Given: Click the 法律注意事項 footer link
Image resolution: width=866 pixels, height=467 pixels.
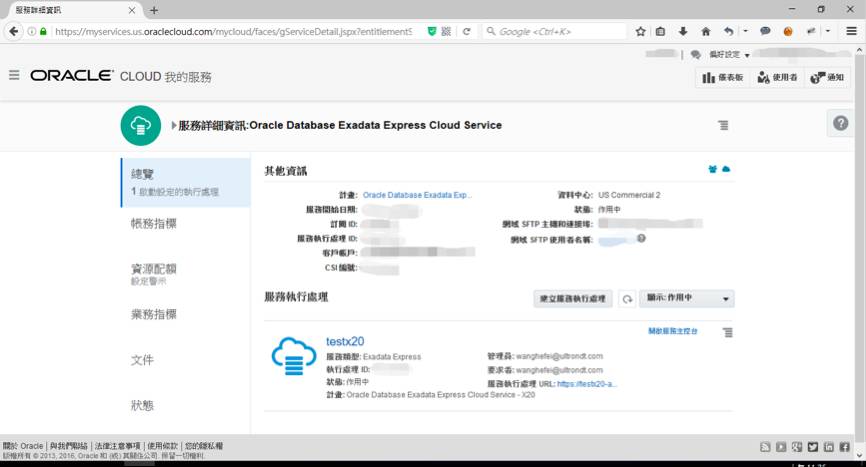Looking at the screenshot, I should coord(118,445).
